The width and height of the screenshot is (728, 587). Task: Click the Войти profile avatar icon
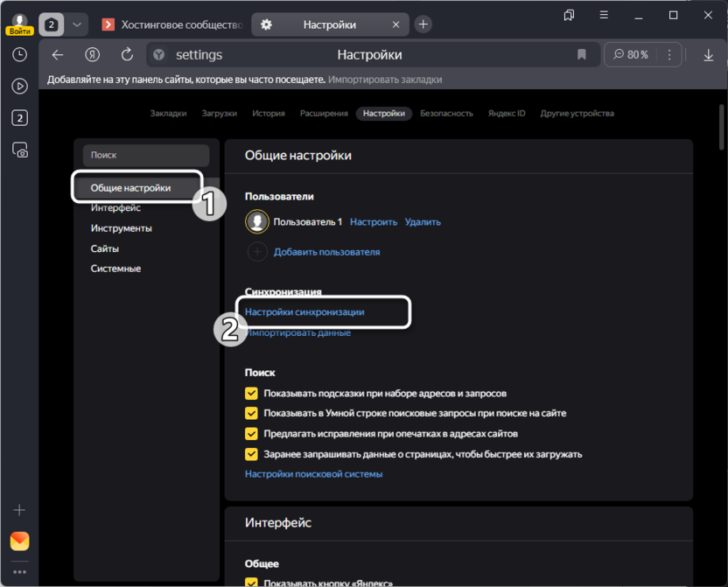pyautogui.click(x=19, y=24)
